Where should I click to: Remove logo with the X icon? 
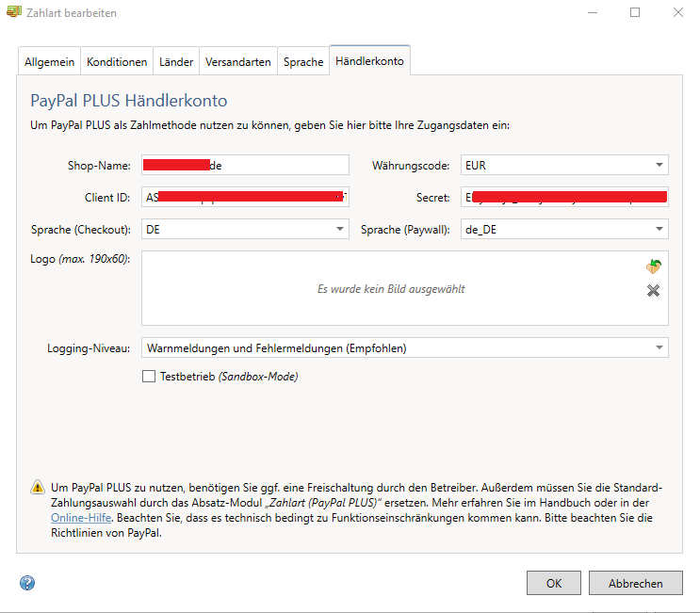[653, 291]
